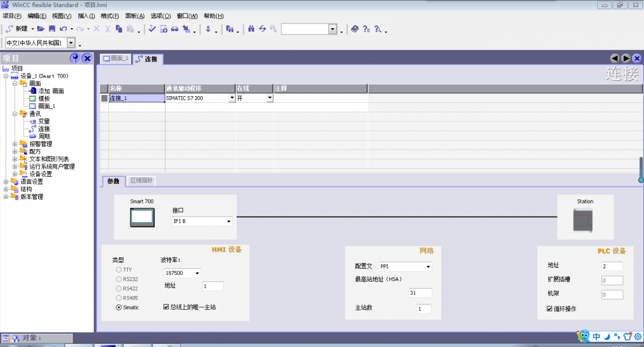Image resolution: width=644 pixels, height=347 pixels.
Task: Click the Station PLC device image
Action: pos(584,220)
